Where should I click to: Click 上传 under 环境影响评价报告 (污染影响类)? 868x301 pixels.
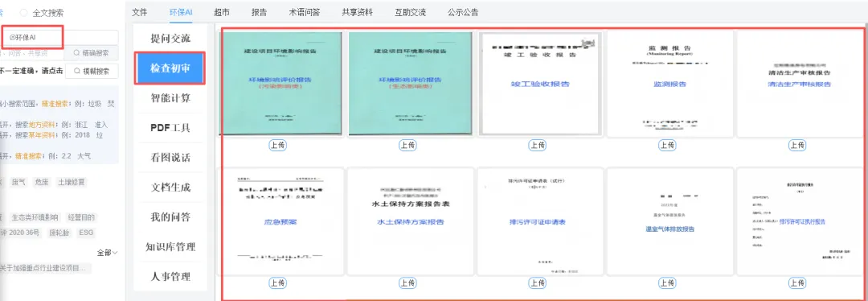278,145
